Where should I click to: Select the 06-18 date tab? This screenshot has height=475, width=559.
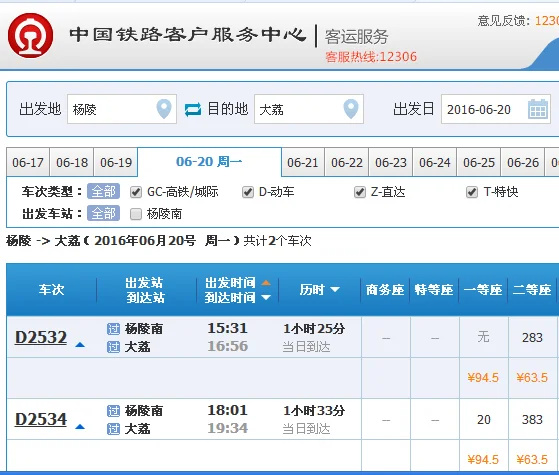point(72,162)
